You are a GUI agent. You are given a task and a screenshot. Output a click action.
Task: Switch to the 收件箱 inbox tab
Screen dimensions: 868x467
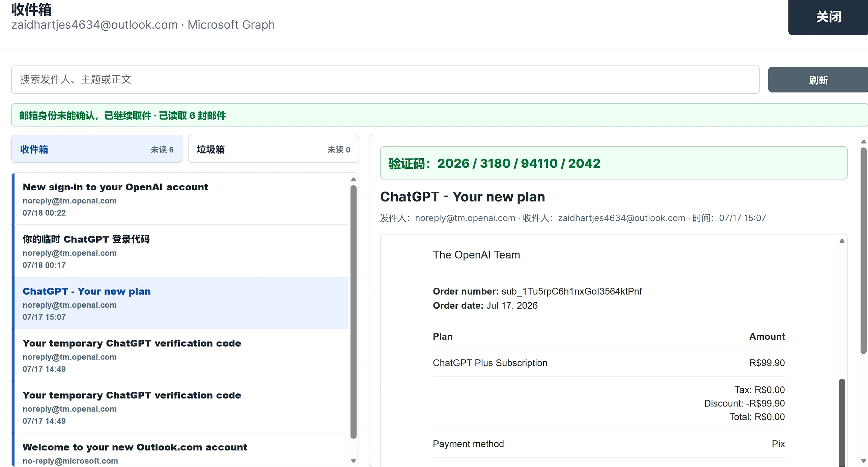(97, 149)
